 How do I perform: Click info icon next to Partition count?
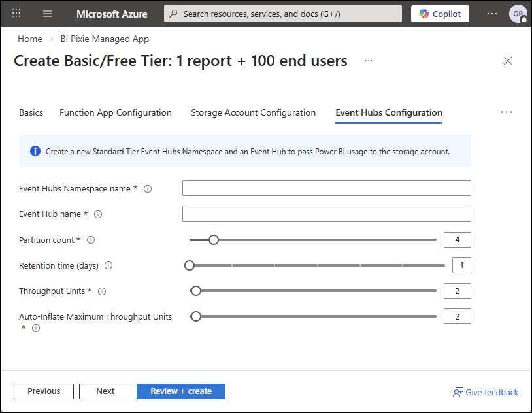(x=91, y=240)
